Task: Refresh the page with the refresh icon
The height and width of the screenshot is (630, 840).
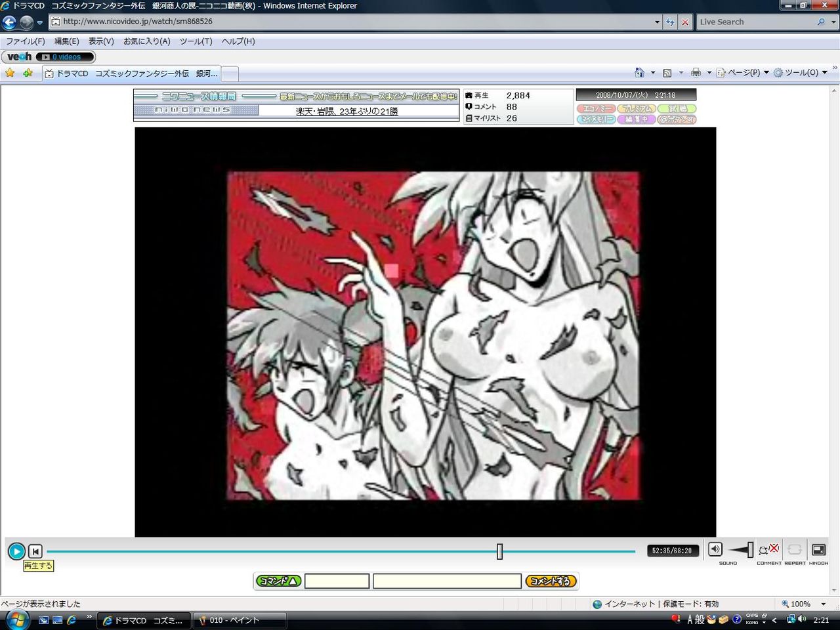Action: 670,22
